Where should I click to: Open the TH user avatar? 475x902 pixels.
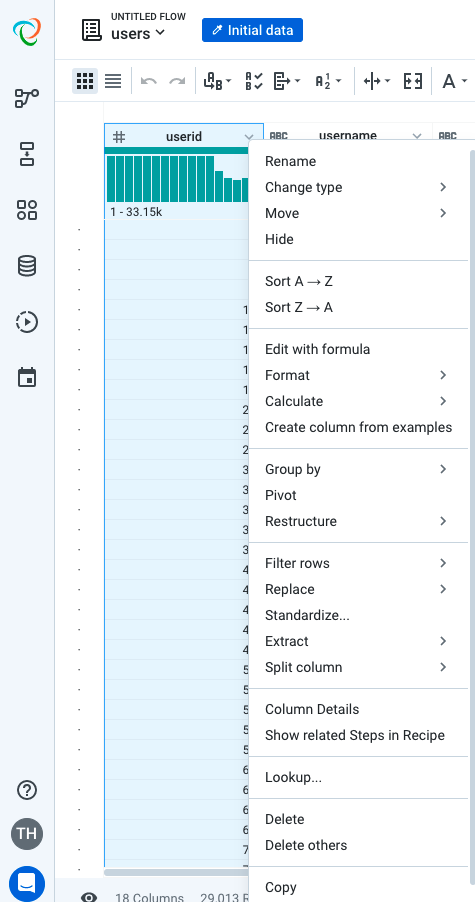(27, 834)
